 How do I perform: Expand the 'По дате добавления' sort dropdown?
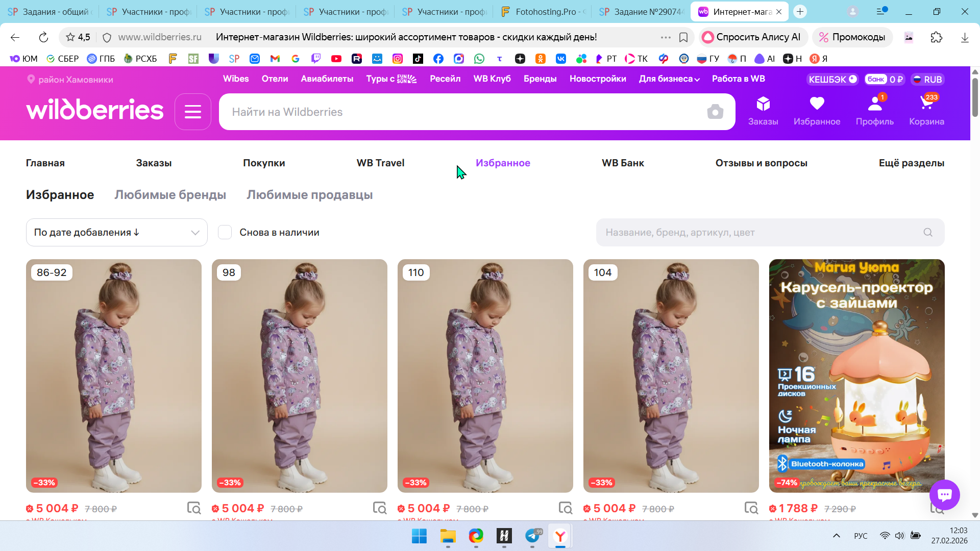coord(116,233)
